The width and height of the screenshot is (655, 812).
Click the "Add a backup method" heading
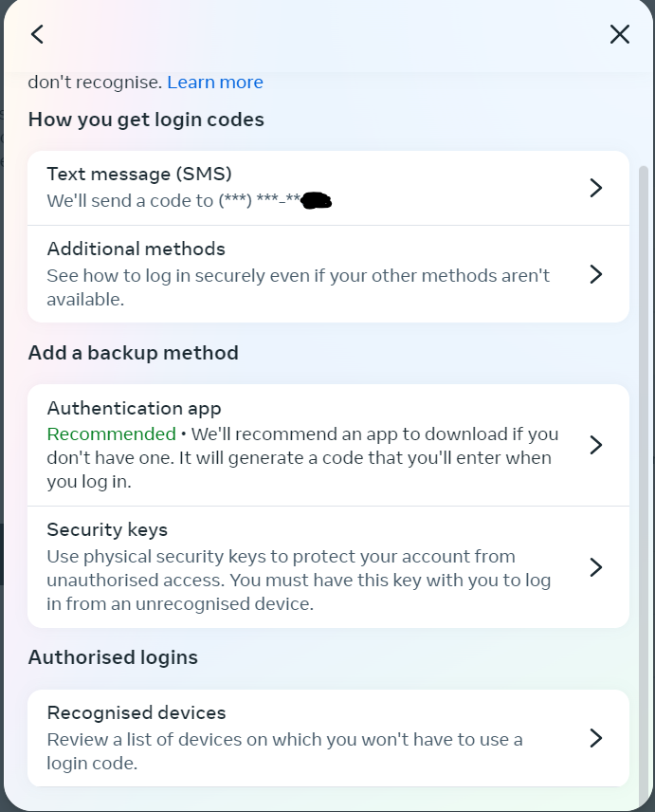(x=134, y=353)
